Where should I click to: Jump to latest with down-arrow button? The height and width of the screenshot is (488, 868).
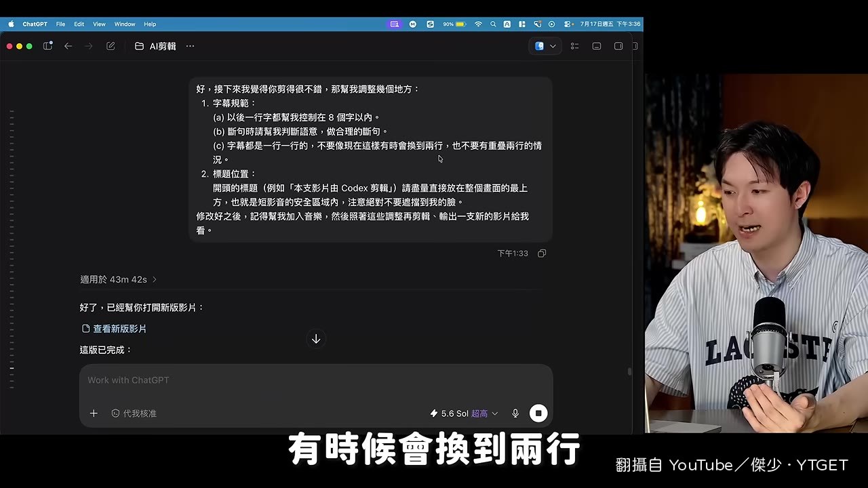point(316,339)
